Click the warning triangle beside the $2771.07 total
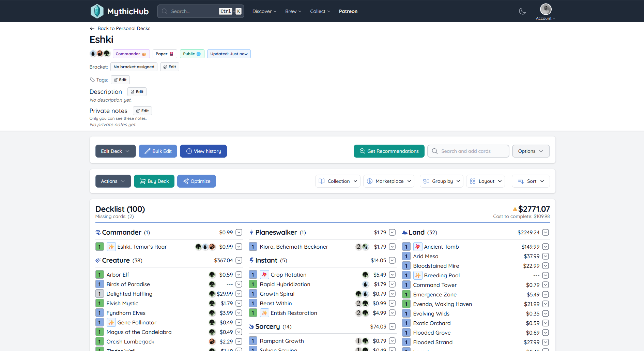Viewport: 644px width, 351px height. coord(516,209)
